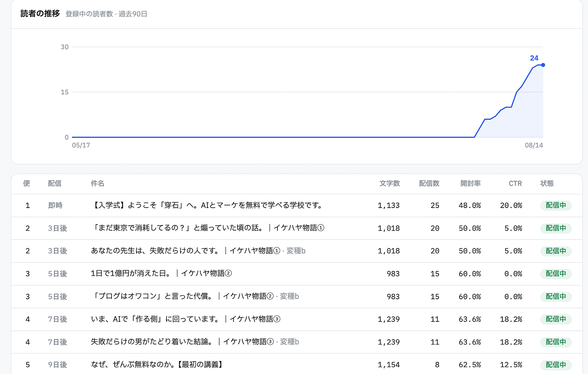The width and height of the screenshot is (588, 374).
Task: Click 登録中の読者数 · 過去90日 subtitle
Action: (106, 14)
